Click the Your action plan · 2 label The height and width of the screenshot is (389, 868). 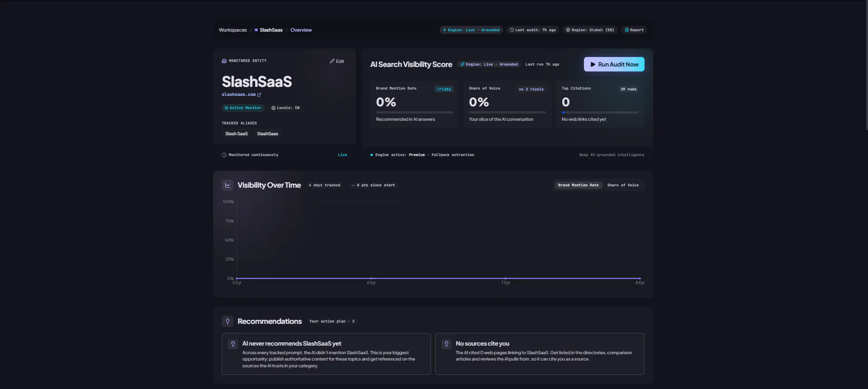pyautogui.click(x=332, y=322)
